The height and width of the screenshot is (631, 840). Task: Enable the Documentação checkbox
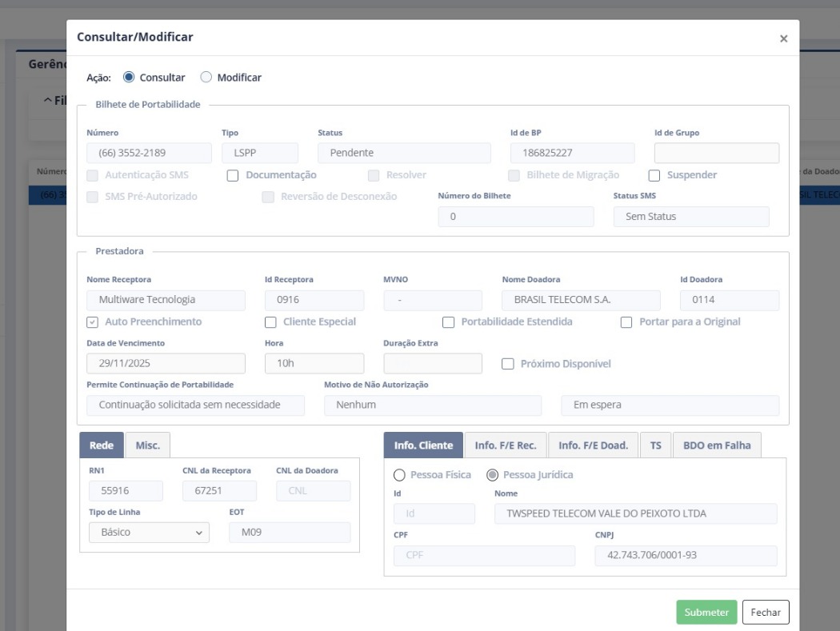coord(233,175)
